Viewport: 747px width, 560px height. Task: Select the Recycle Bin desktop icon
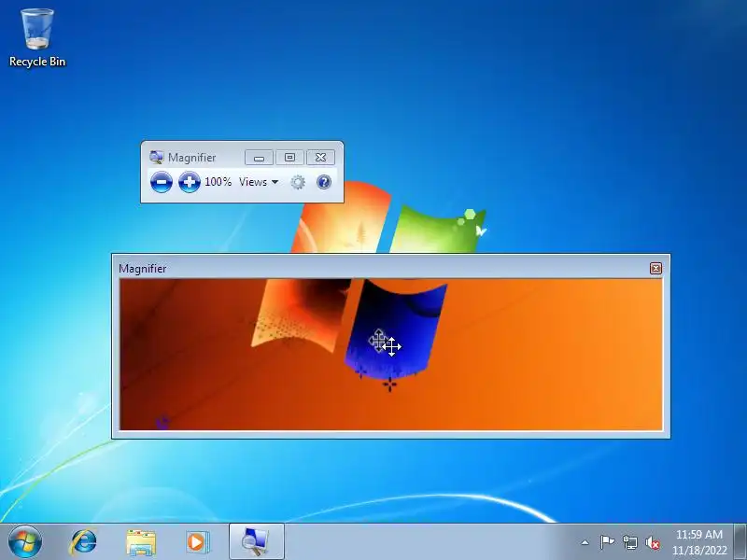click(x=37, y=38)
